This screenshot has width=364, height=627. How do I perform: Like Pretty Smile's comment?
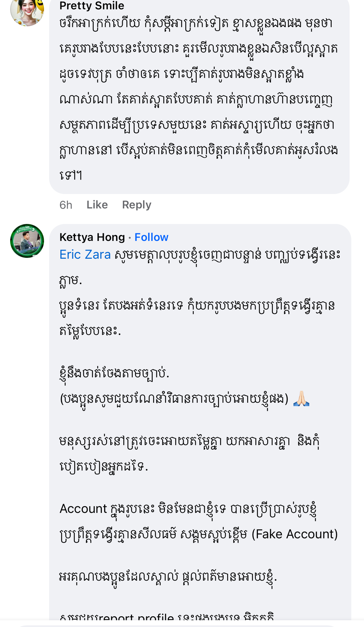(97, 205)
